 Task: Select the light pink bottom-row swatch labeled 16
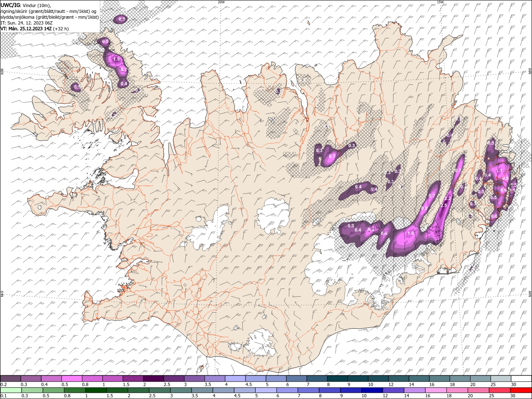(435, 390)
